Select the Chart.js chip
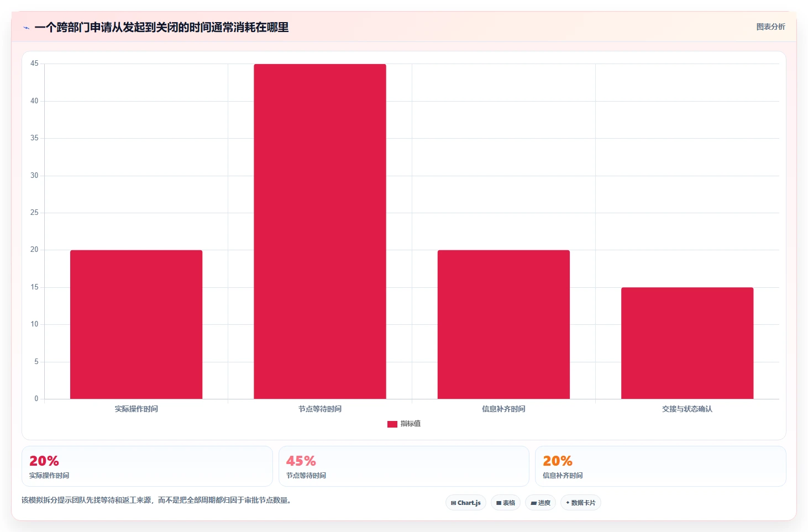The width and height of the screenshot is (808, 532). tap(466, 503)
